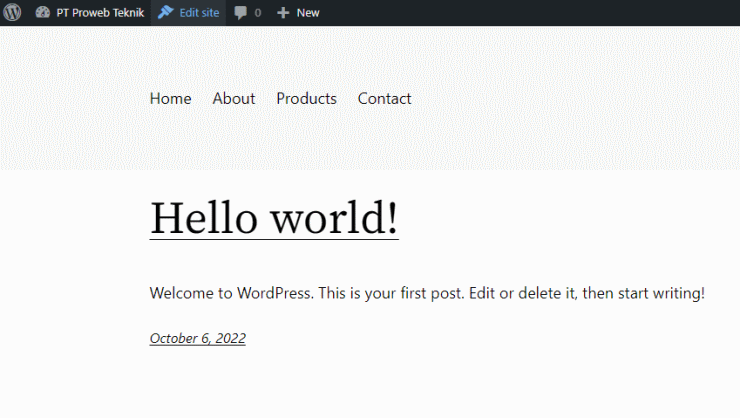
Task: Go to the Home navigation link
Action: click(170, 99)
